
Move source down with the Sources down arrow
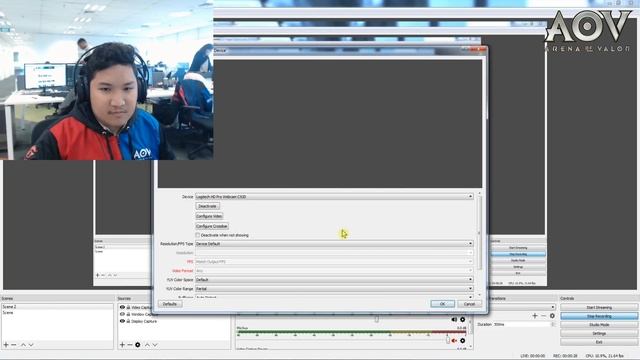click(155, 345)
